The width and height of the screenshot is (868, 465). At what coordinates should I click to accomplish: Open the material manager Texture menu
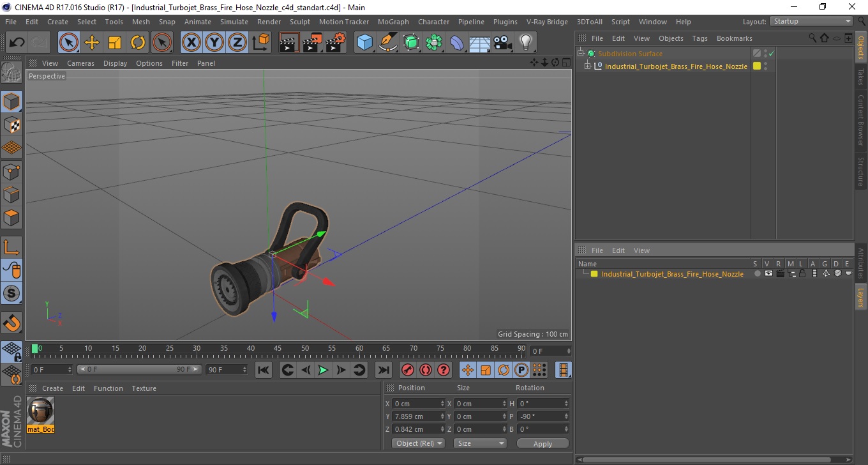tap(144, 388)
